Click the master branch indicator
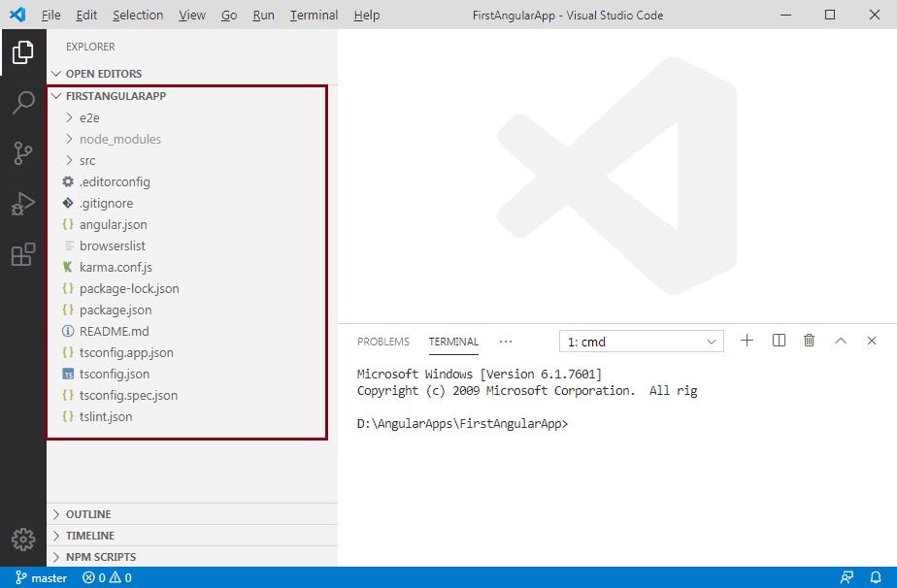This screenshot has width=897, height=588. [x=41, y=577]
